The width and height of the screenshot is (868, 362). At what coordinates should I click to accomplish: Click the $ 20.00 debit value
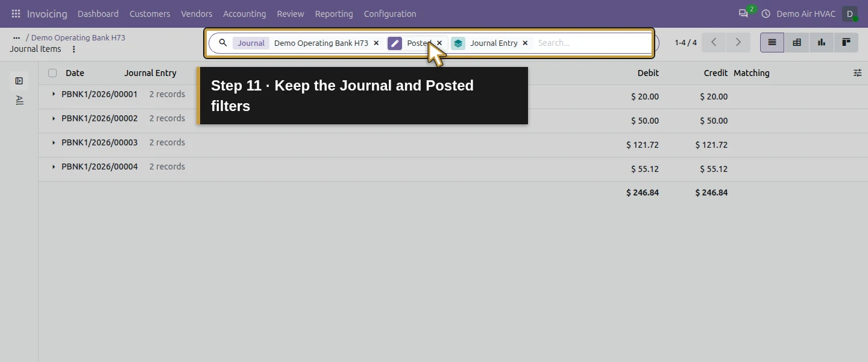click(645, 97)
